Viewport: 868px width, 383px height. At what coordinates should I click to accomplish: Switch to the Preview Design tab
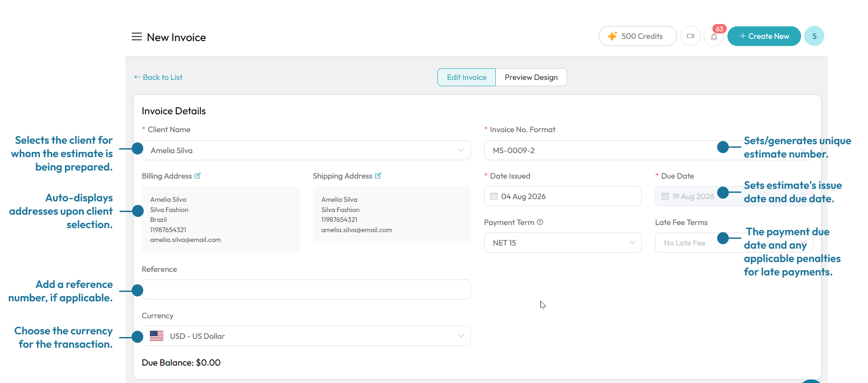531,77
